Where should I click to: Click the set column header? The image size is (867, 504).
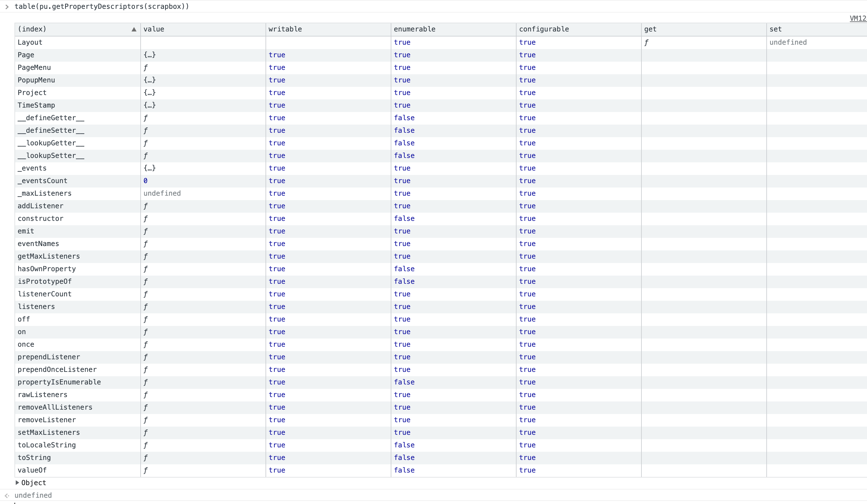(775, 29)
